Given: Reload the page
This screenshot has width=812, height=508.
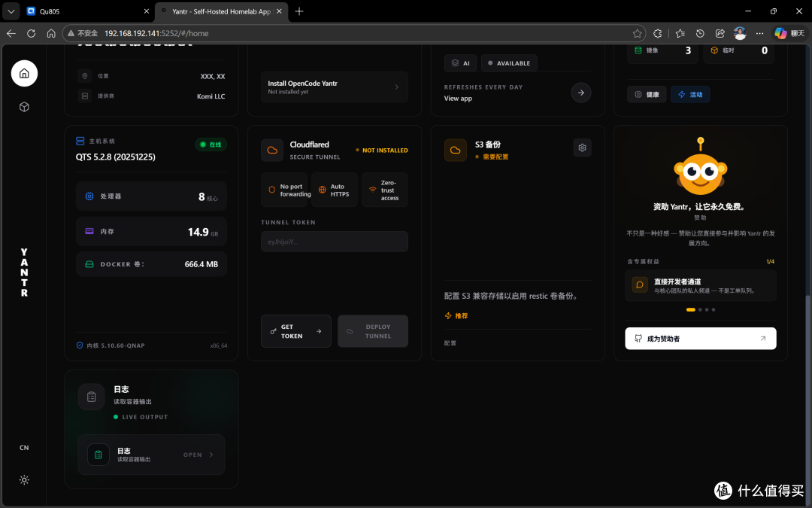Looking at the screenshot, I should point(31,33).
